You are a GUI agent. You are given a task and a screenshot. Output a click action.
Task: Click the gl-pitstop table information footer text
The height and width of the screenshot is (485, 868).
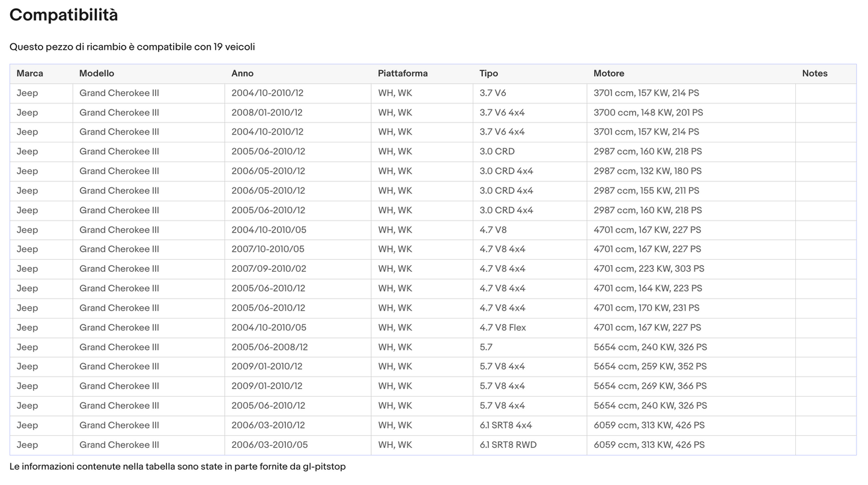(x=177, y=466)
